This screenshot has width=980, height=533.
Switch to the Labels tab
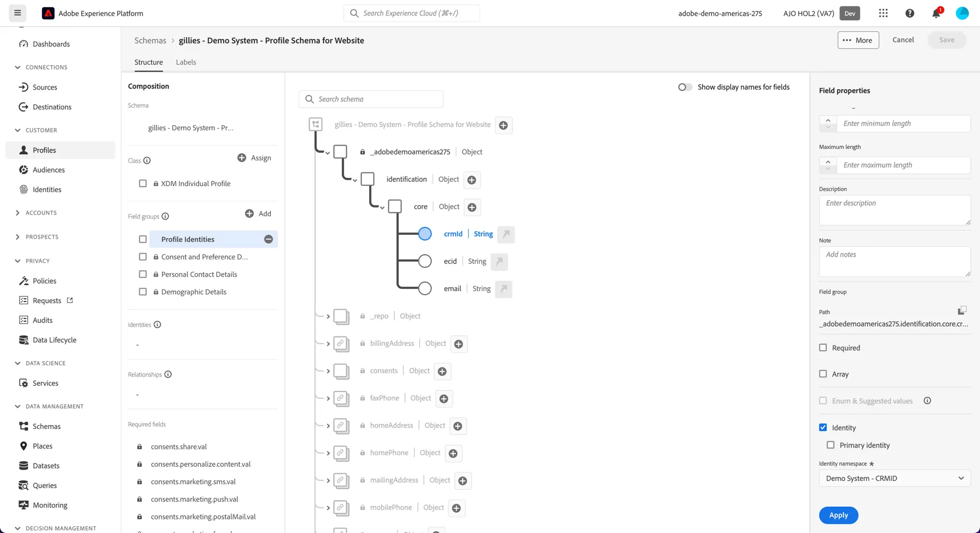click(x=186, y=62)
